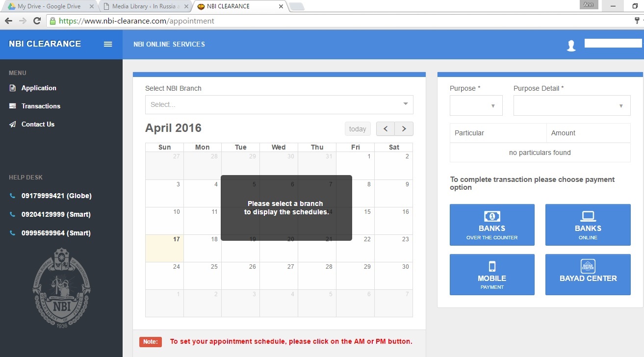Viewport: 644px width, 357px height.
Task: Click the browser forward arrow
Action: (23, 21)
